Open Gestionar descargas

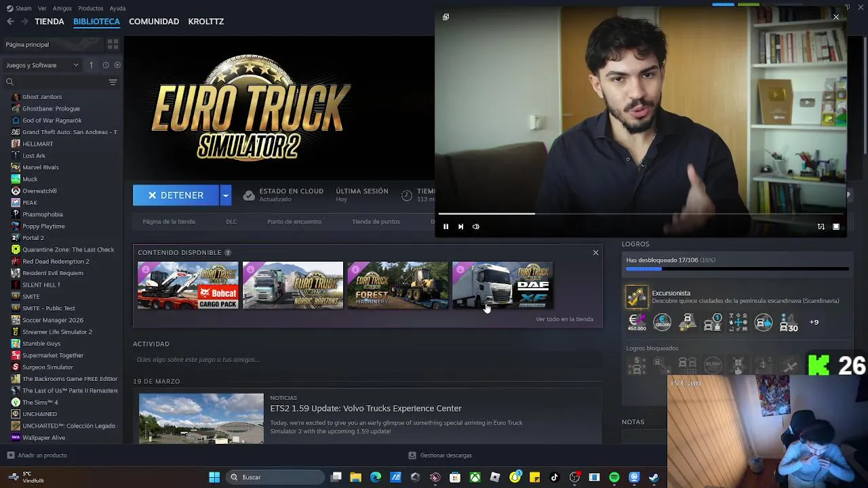click(440, 455)
